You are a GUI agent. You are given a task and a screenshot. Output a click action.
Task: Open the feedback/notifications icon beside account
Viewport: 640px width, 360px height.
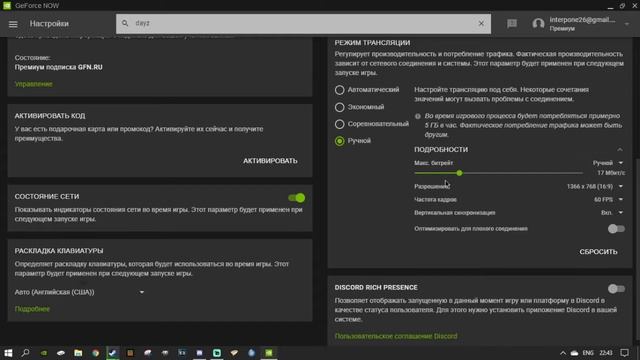pos(512,24)
